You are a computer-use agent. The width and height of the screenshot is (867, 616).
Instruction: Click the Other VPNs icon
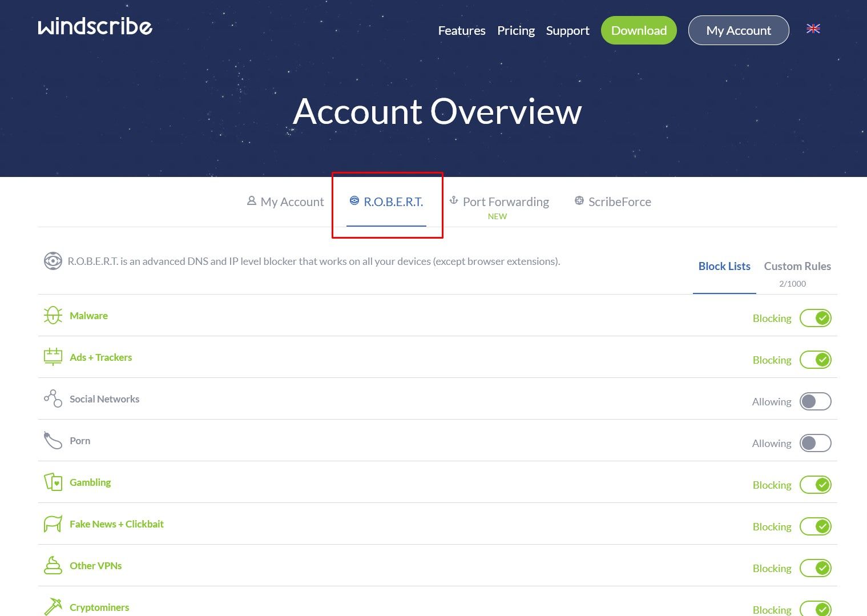(x=53, y=565)
